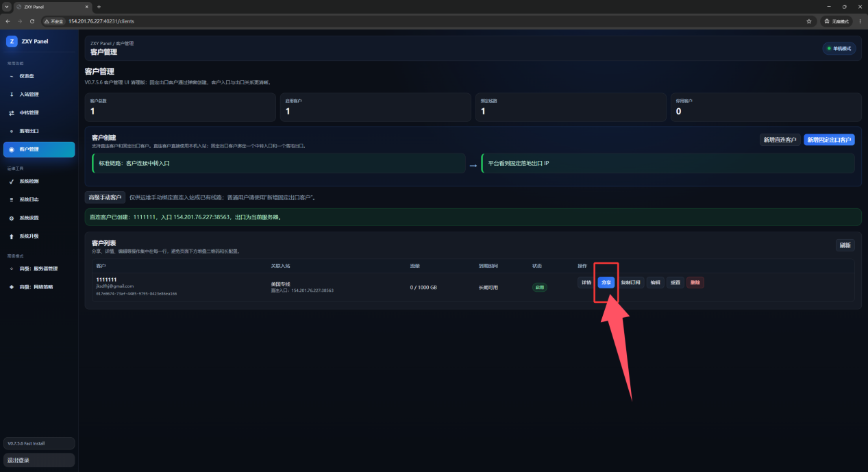
Task: Delete client 1111111 with the red 删除 button
Action: pos(695,282)
